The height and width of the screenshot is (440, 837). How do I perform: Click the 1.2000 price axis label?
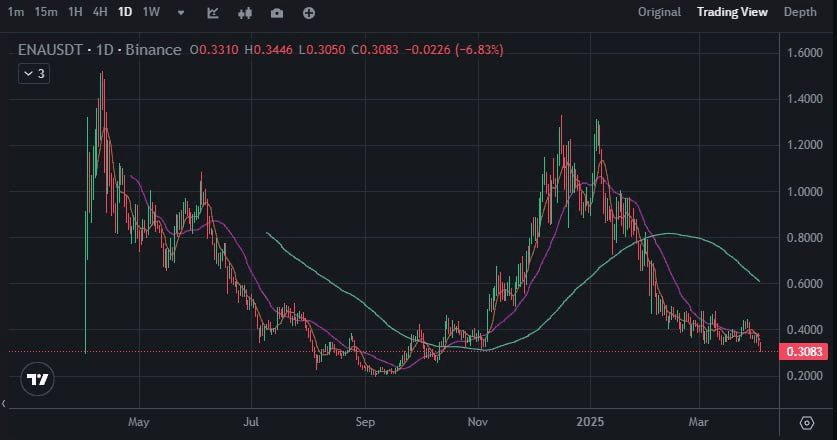[804, 145]
